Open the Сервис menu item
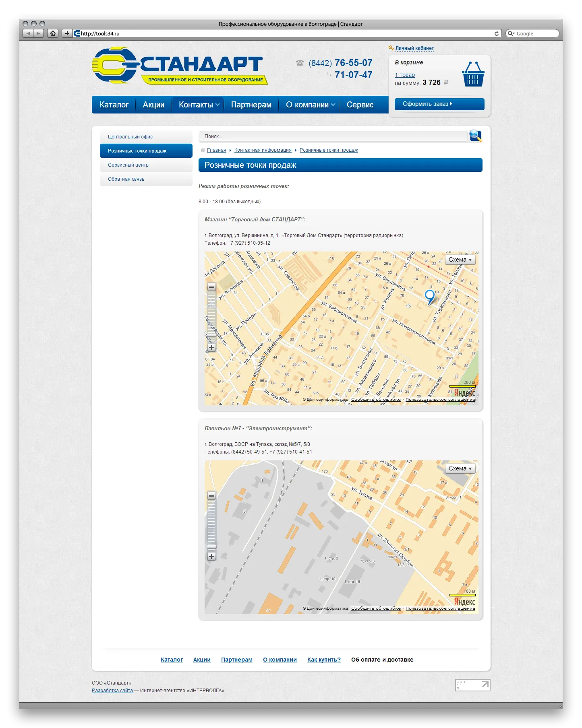This screenshot has height=728, width=582. (360, 105)
